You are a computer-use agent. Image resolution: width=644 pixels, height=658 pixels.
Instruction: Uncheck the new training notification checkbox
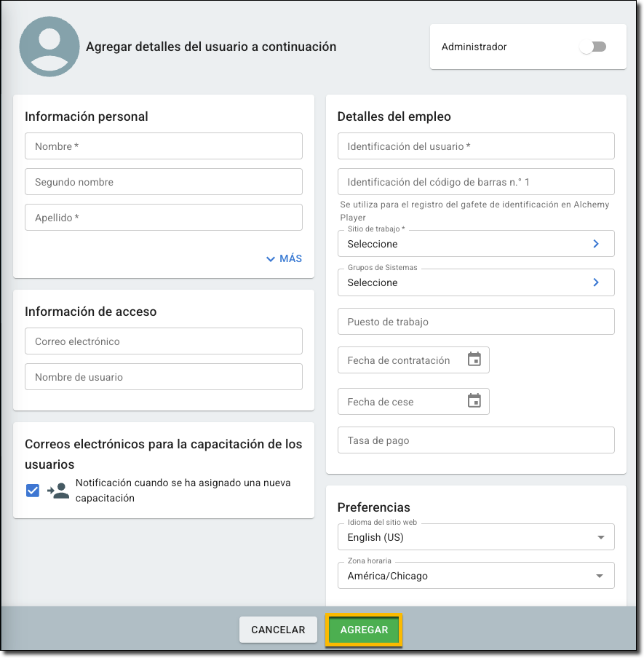click(x=33, y=491)
